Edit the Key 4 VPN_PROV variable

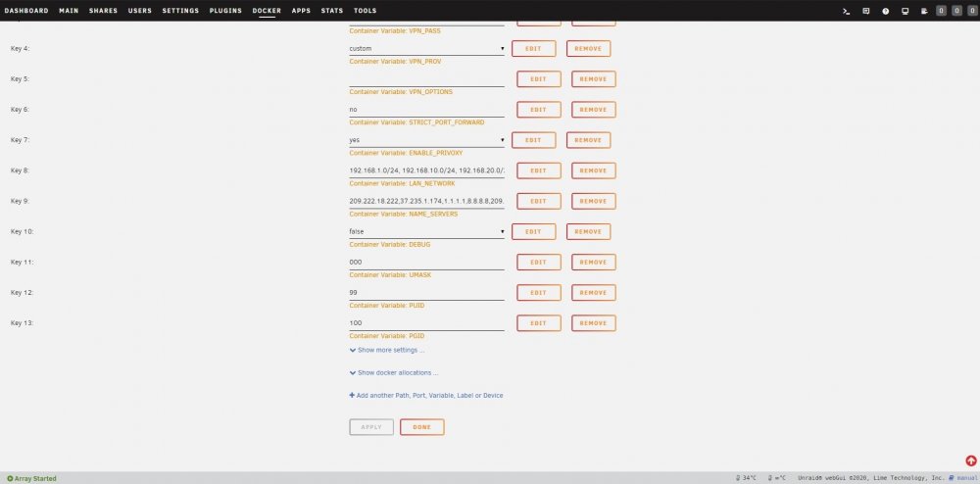coord(534,49)
